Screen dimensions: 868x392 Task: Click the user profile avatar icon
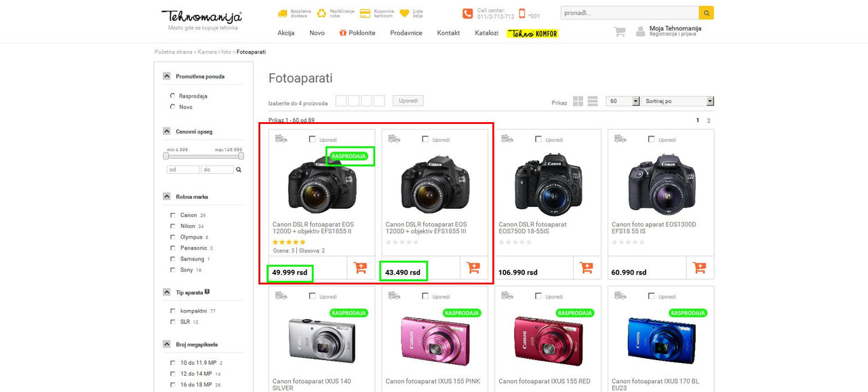coord(640,32)
